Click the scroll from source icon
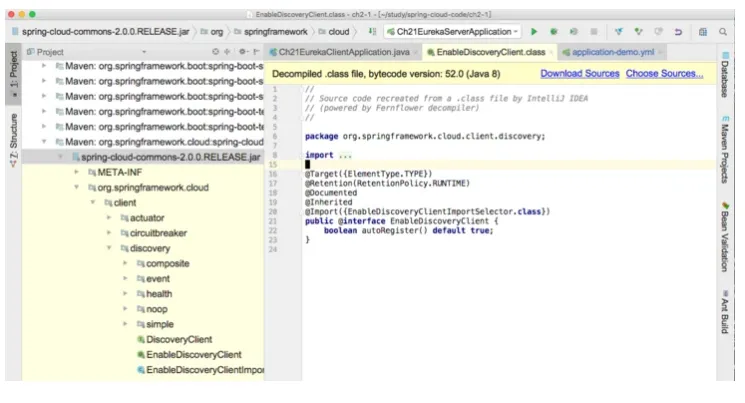745x403 pixels. (x=215, y=52)
